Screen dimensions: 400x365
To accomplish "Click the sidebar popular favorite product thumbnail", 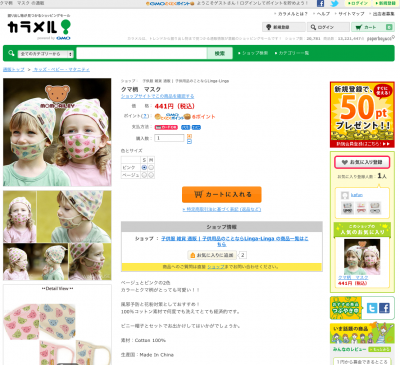I will (x=362, y=257).
